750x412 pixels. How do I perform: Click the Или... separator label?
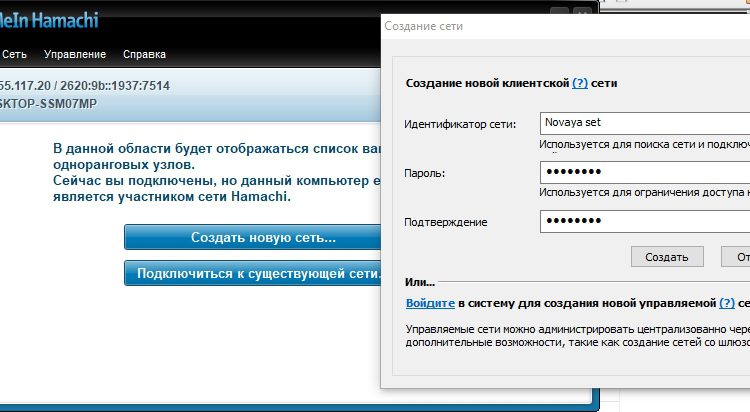pos(420,282)
